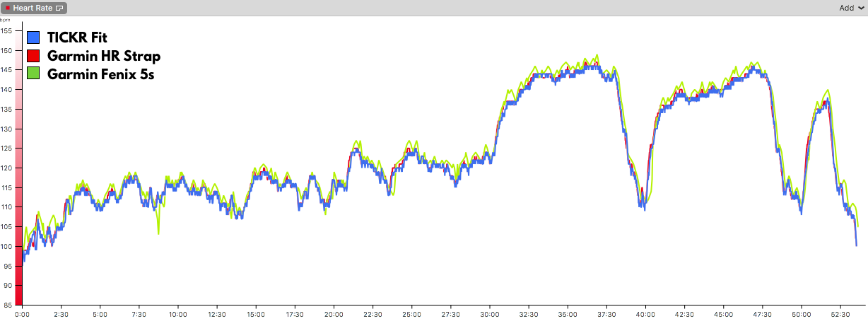
Task: Click the Garmin HR Strap legend label
Action: pyautogui.click(x=104, y=56)
